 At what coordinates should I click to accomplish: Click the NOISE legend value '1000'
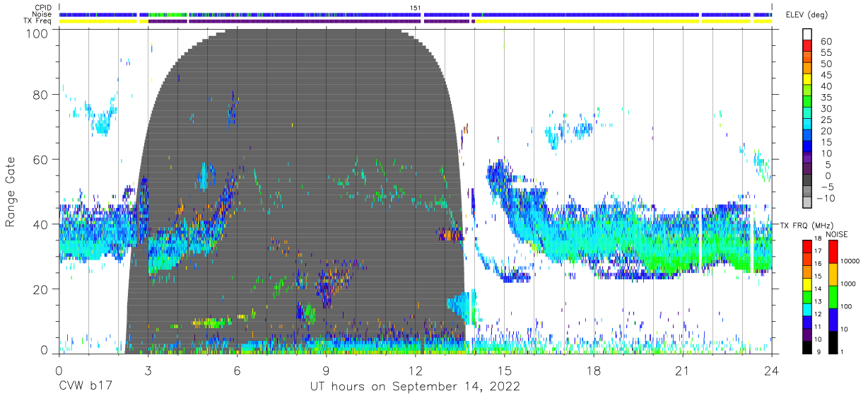tap(849, 284)
